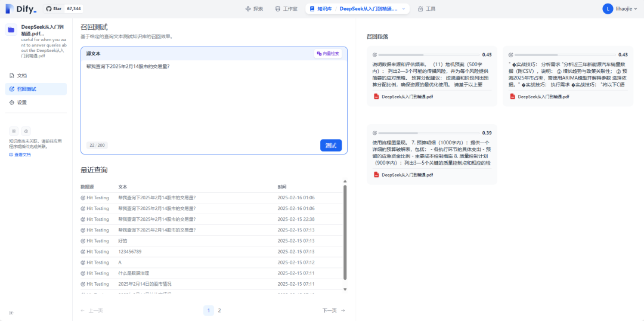Click the blue 测试 button

(x=330, y=145)
